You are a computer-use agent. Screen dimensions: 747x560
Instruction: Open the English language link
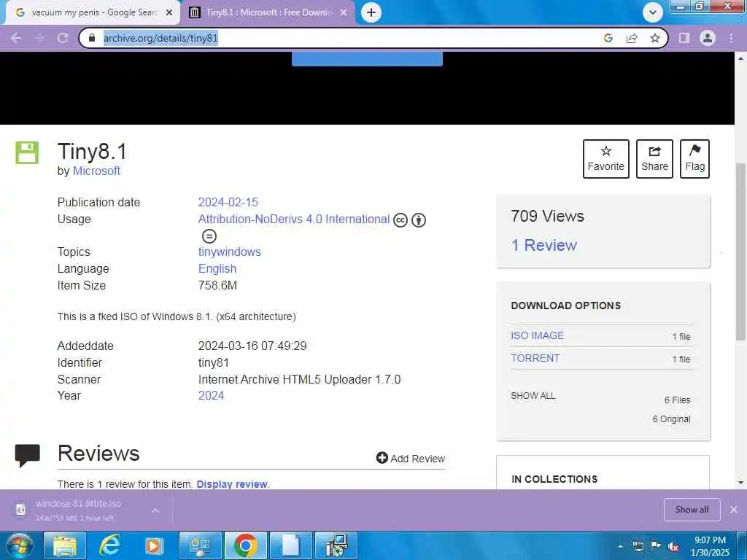[217, 268]
